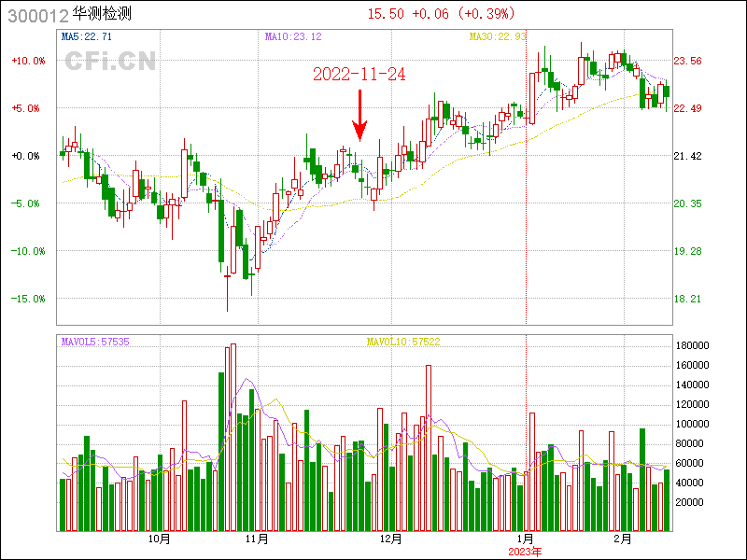This screenshot has height=560, width=747.
Task: Click the 20.35 price axis value
Action: [687, 203]
